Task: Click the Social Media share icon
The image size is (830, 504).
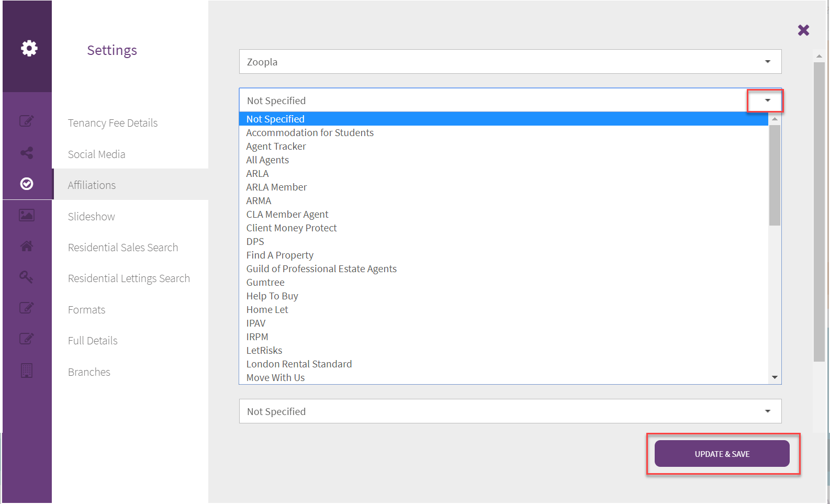Action: [x=27, y=153]
